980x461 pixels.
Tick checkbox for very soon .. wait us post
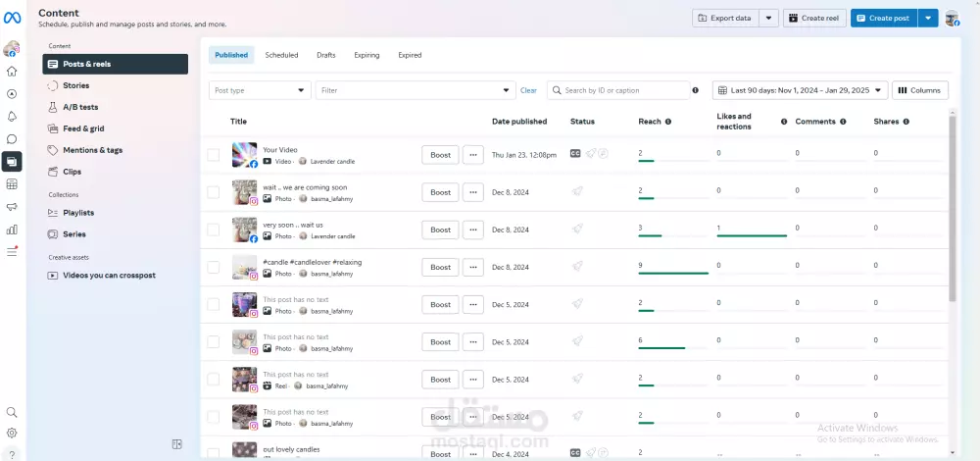213,230
